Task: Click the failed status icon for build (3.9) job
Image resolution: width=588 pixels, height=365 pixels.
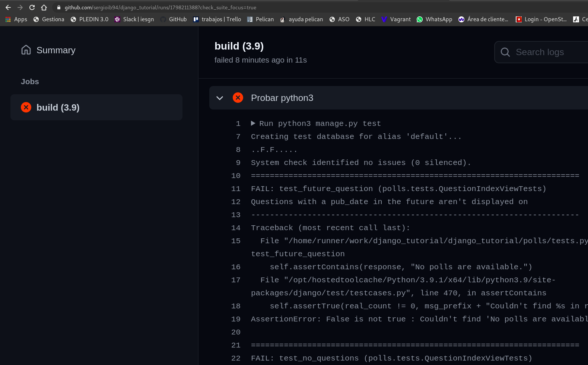Action: click(26, 107)
